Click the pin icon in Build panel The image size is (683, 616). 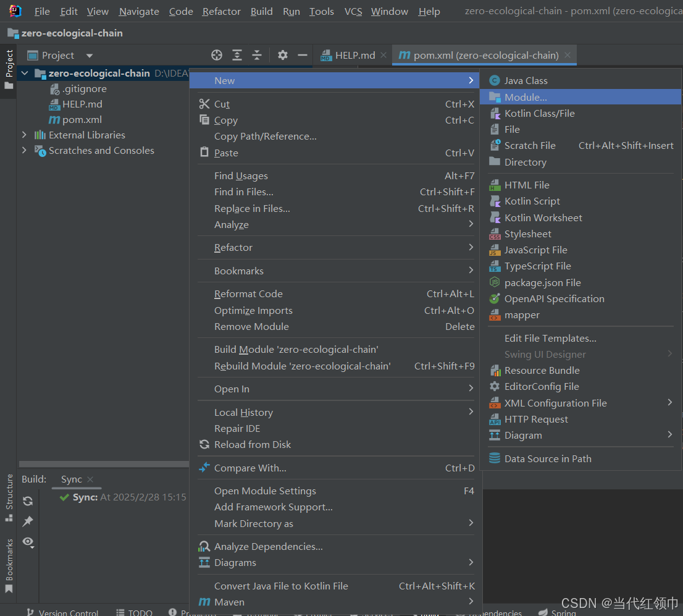pos(28,521)
